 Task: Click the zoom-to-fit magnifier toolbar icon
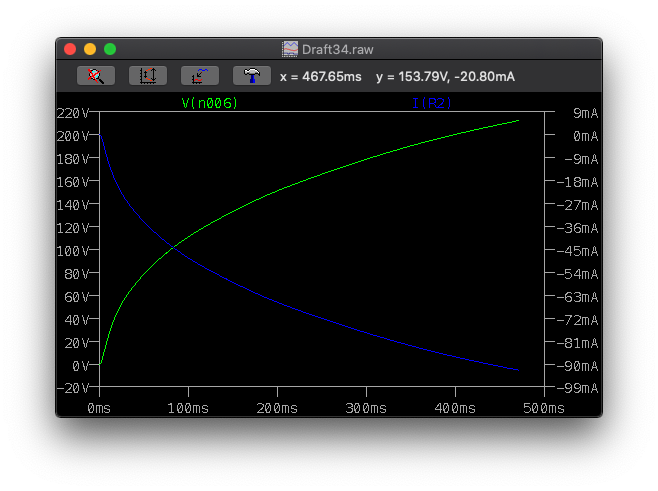96,76
